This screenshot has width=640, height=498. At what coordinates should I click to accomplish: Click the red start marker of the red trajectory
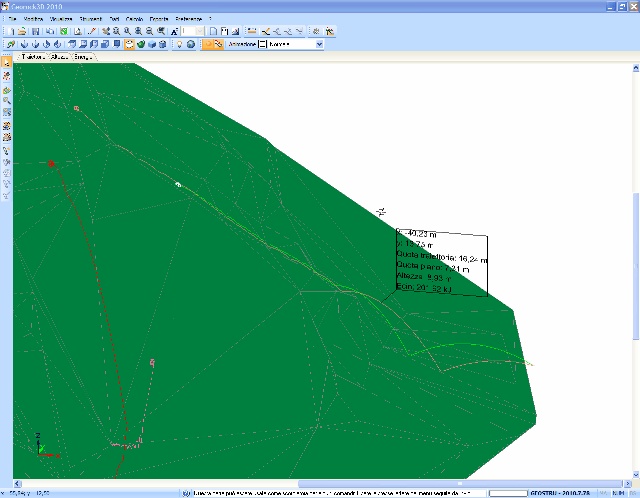coord(51,164)
